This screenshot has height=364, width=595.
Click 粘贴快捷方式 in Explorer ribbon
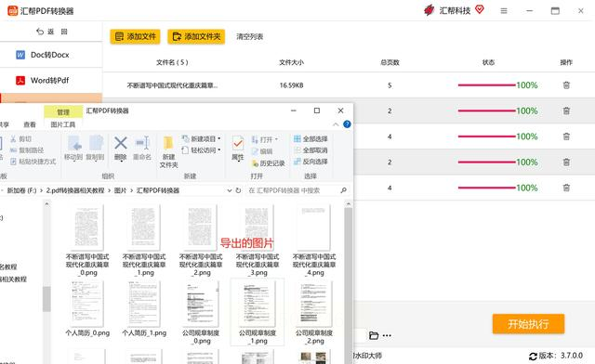point(33,162)
